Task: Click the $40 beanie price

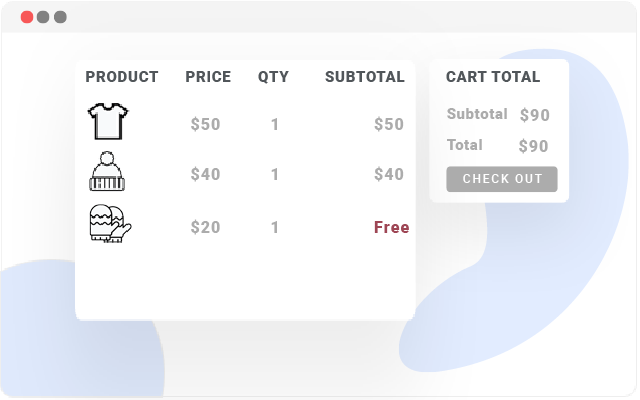Action: coord(205,175)
